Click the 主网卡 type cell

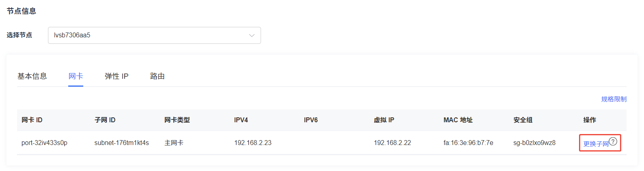coord(174,143)
